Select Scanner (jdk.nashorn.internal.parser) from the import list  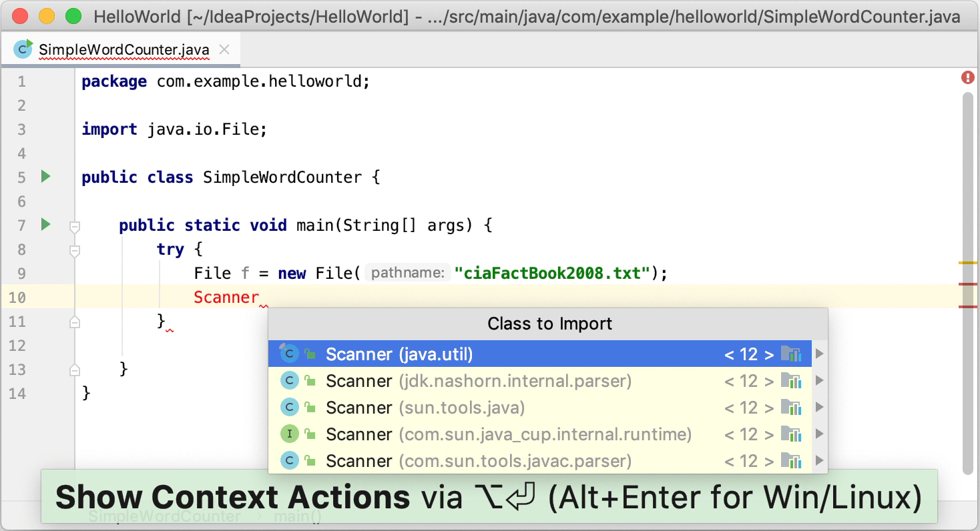(478, 381)
